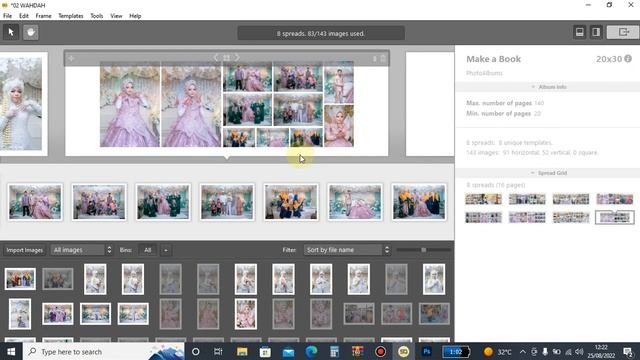Viewport: 640px width, 360px height.
Task: Click the Make a Book title
Action: pos(493,59)
